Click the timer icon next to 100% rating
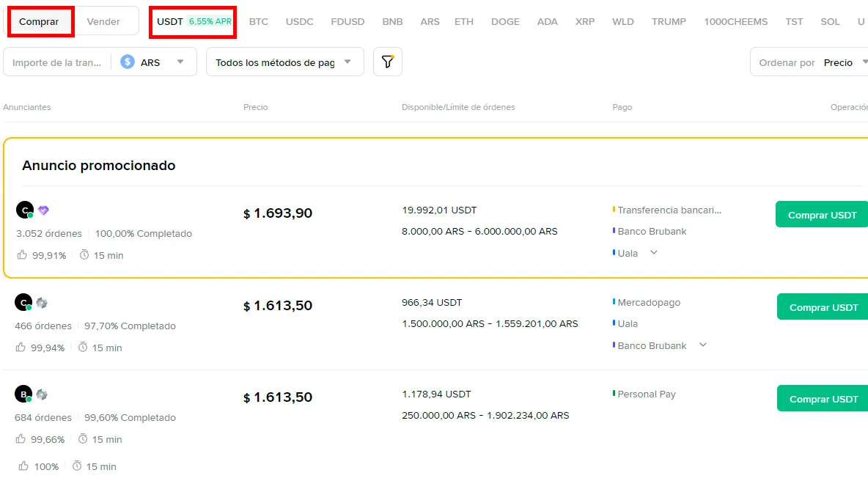 coord(77,466)
